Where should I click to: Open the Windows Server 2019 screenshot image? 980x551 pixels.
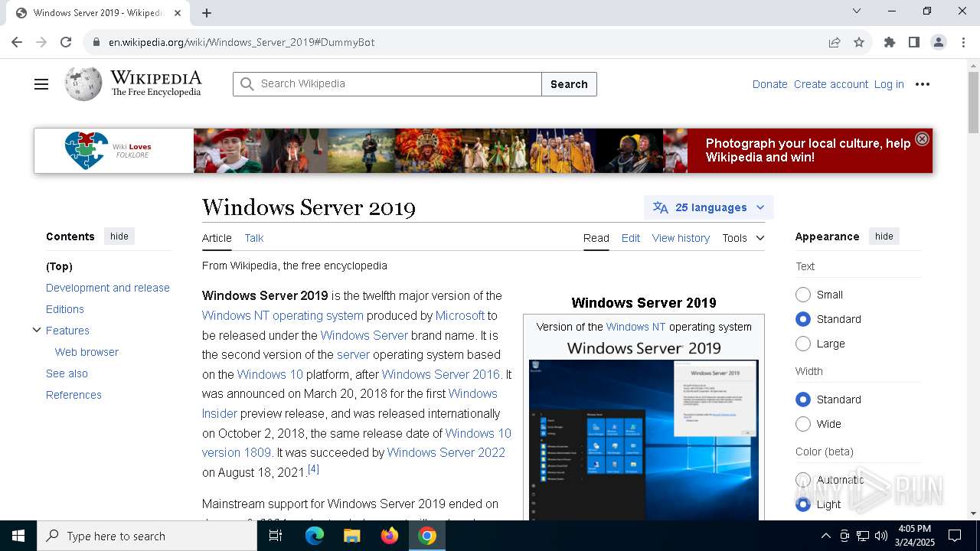[x=644, y=440]
